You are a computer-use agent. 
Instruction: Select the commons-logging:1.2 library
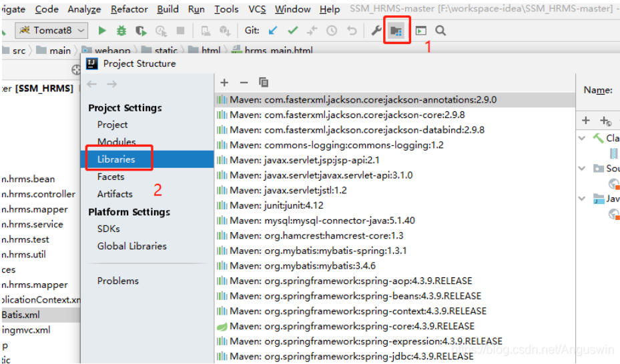[395, 145]
